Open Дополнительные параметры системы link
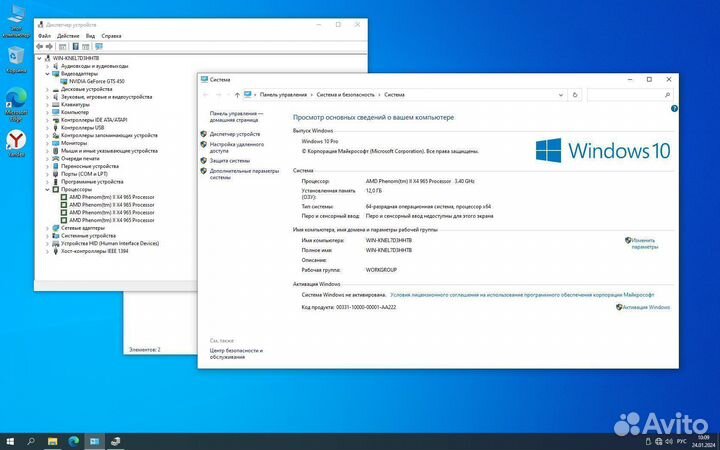 244,174
